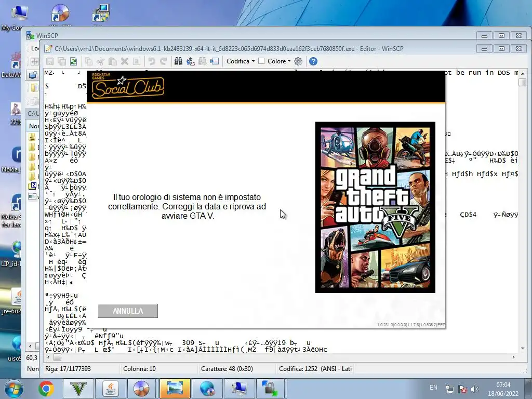Click the 'Codifica: 1252 (ANSI - Lati' status entry
This screenshot has width=532, height=399.
[x=315, y=369]
